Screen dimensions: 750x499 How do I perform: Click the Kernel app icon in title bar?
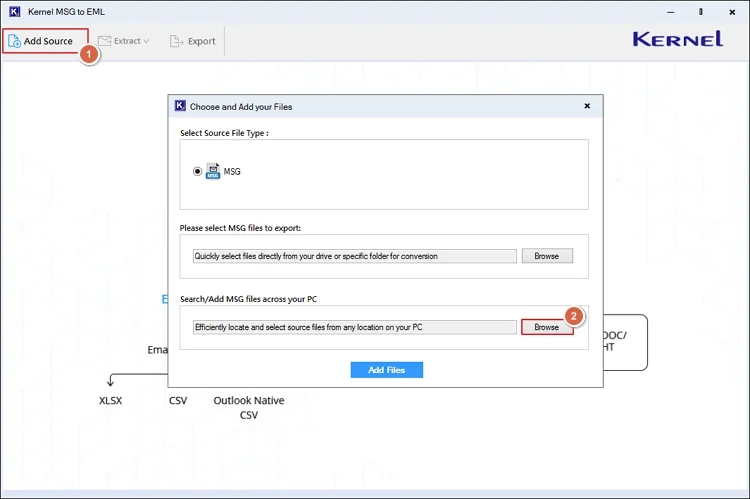click(x=15, y=11)
